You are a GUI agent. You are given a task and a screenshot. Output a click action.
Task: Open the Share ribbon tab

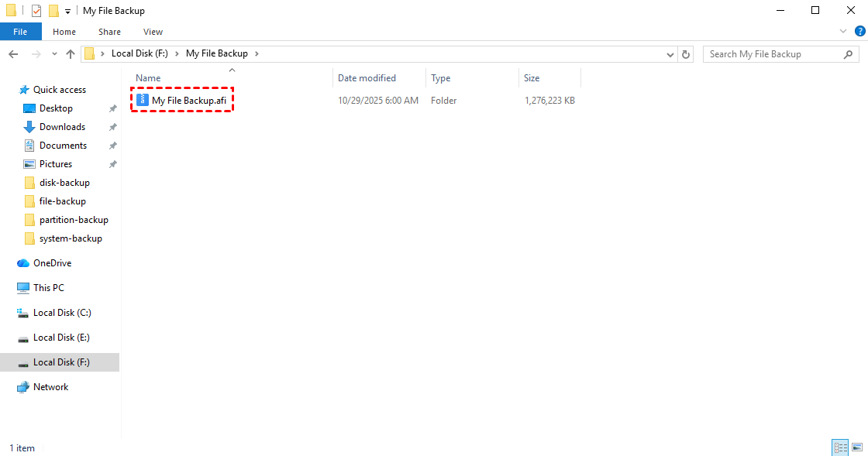(x=109, y=32)
